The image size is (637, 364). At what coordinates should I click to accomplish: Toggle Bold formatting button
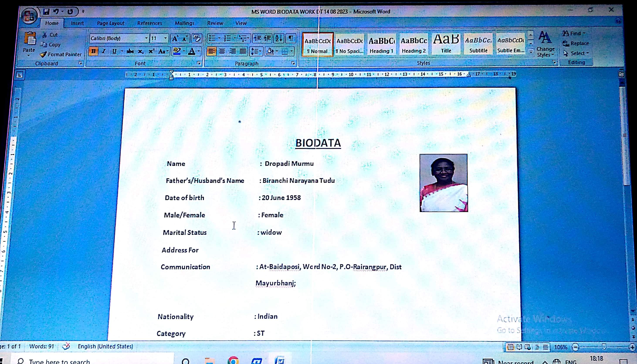pyautogui.click(x=93, y=51)
